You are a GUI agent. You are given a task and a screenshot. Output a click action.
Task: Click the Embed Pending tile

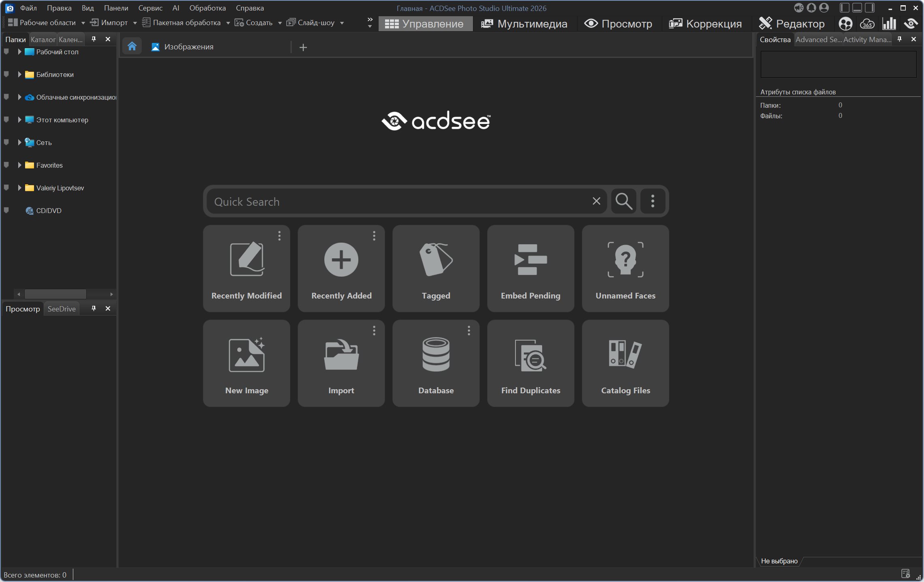coord(530,268)
